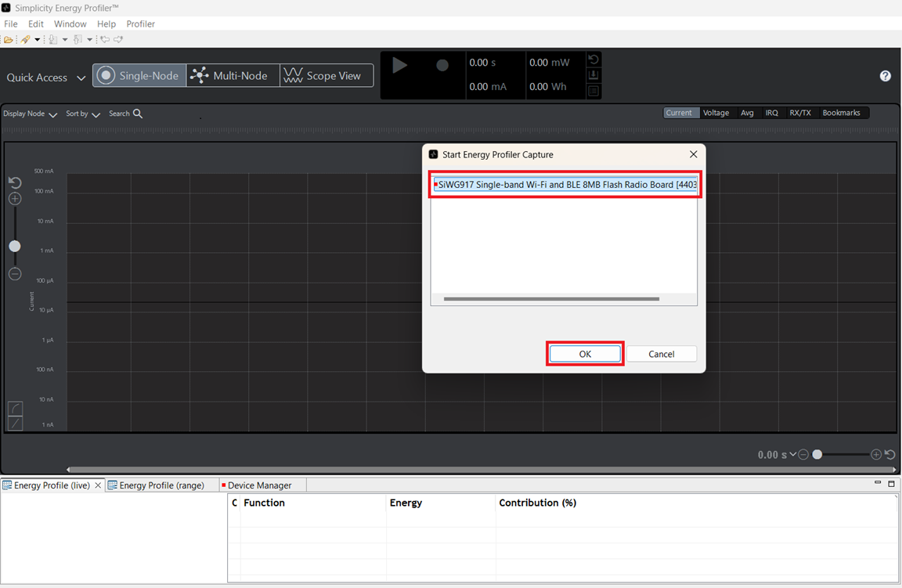Screen dimensions: 902x588
Task: Open a file using the folder toolbar icon
Action: pyautogui.click(x=8, y=39)
